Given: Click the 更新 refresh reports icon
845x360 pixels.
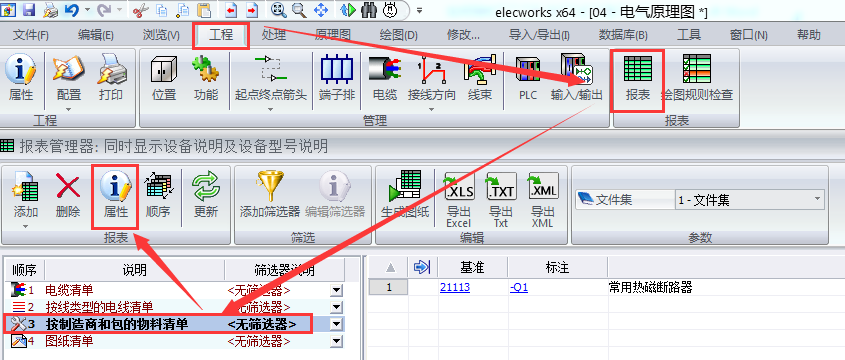Looking at the screenshot, I should point(205,195).
